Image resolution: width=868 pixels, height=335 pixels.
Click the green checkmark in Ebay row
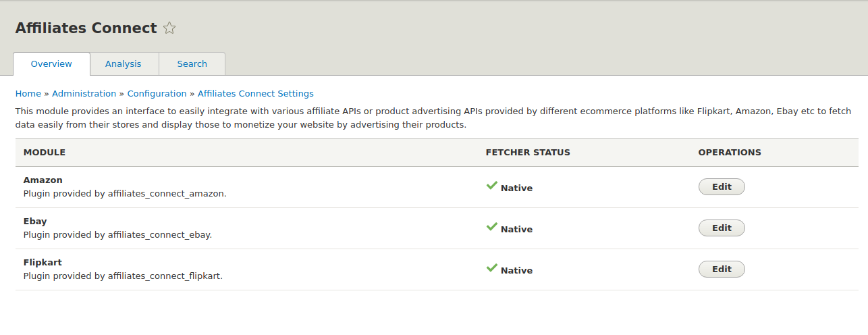[491, 227]
